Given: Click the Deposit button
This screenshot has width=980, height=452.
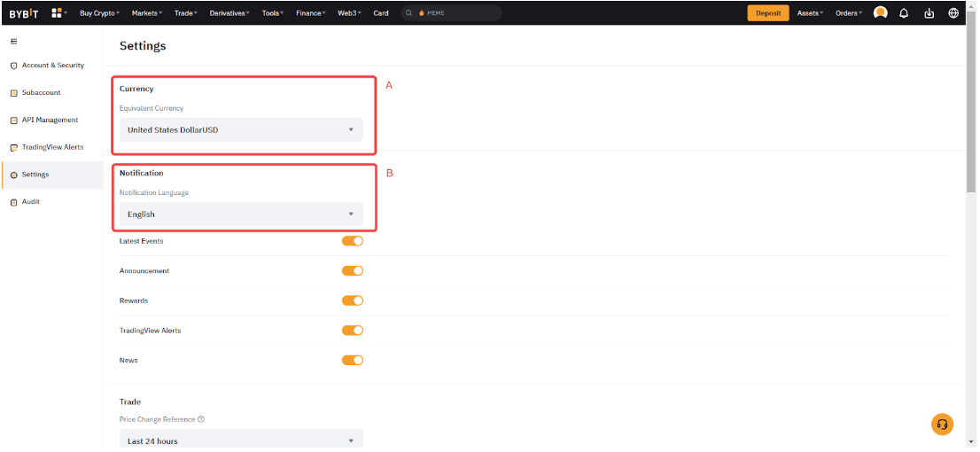Looking at the screenshot, I should point(767,13).
